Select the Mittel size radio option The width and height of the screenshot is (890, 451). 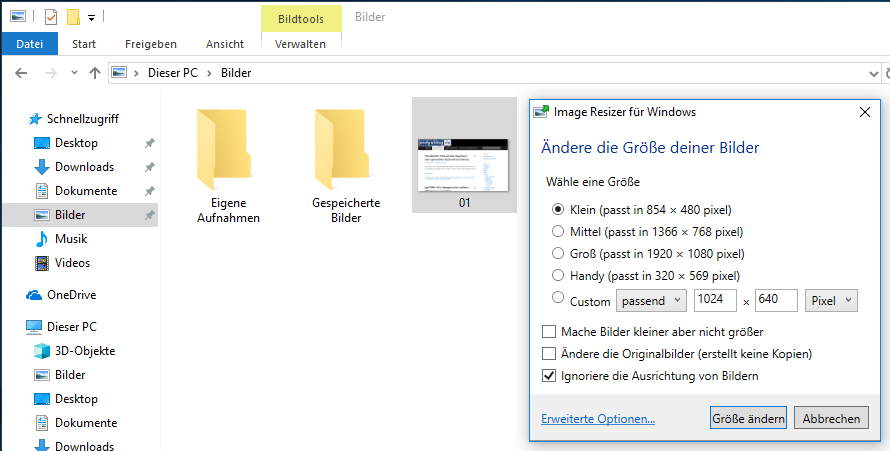[x=558, y=231]
